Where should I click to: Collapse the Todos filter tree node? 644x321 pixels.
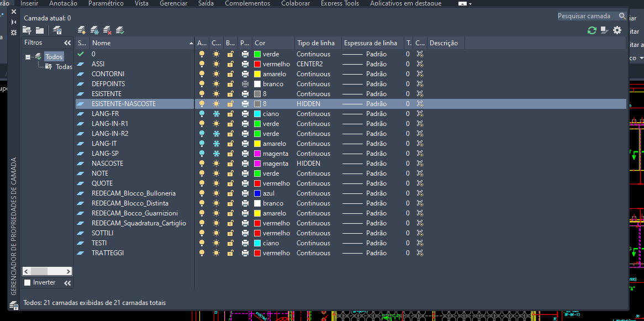28,57
